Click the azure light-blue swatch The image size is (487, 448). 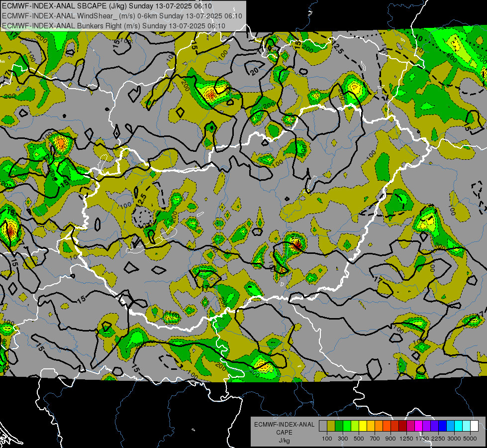click(x=451, y=426)
